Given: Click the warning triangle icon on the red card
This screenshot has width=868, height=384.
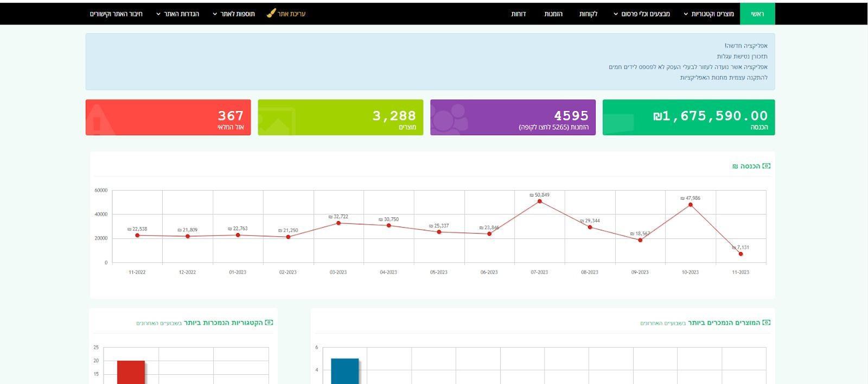Looking at the screenshot, I should pyautogui.click(x=98, y=119).
